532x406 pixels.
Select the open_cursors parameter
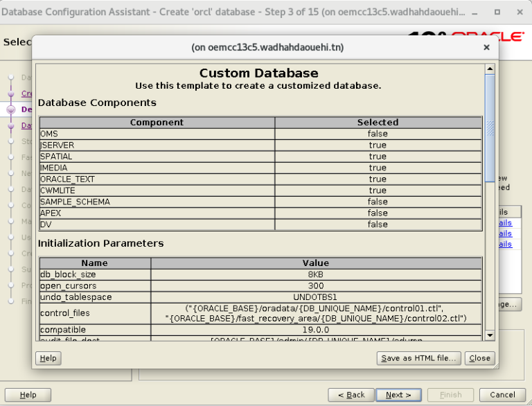[x=95, y=286]
